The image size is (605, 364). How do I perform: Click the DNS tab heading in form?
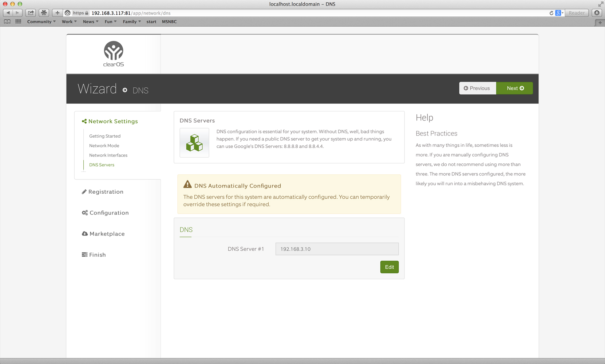coord(186,230)
